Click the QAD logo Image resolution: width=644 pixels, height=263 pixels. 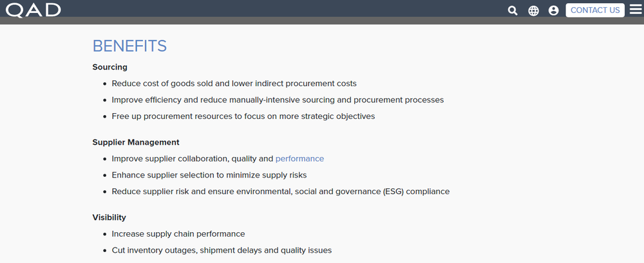pyautogui.click(x=33, y=10)
